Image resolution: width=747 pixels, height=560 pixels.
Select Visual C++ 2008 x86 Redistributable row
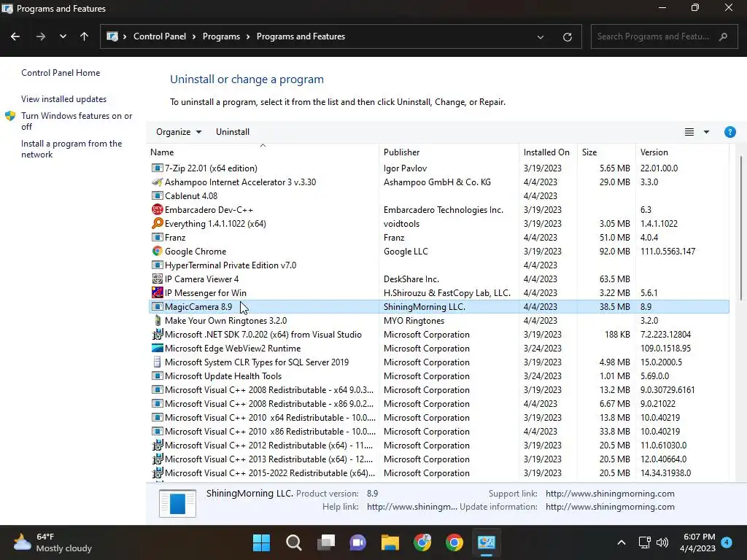438,404
